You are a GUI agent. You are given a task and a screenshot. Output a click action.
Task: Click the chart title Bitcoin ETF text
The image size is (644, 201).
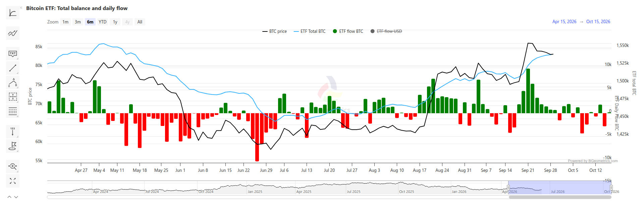(x=77, y=8)
